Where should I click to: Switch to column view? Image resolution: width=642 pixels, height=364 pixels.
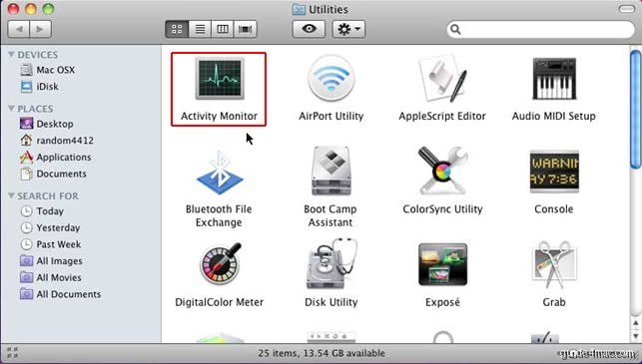pos(223,29)
